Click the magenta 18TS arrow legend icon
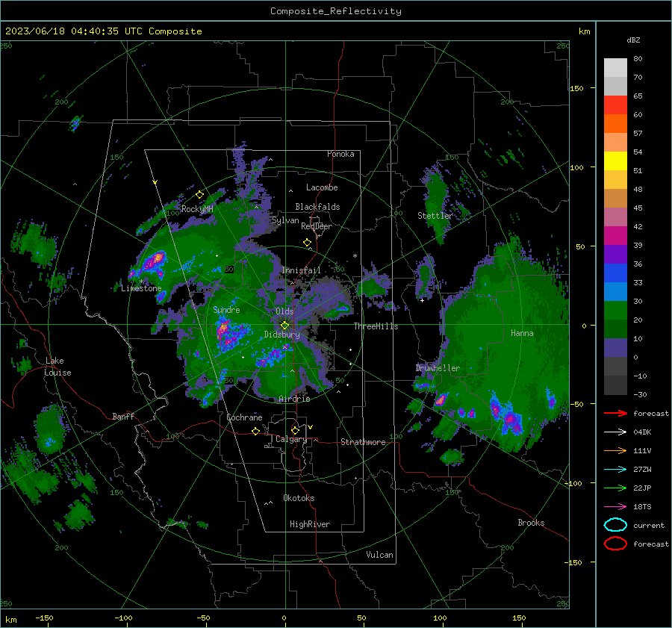This screenshot has height=628, width=672. tap(615, 507)
